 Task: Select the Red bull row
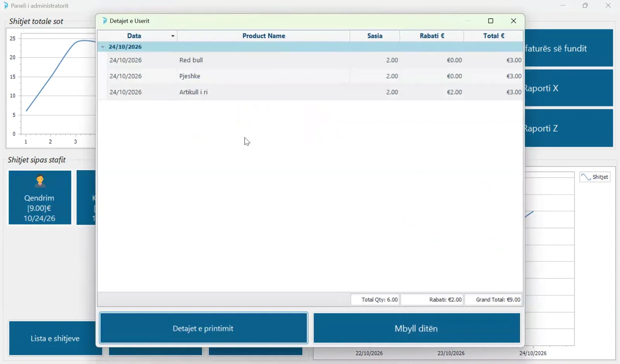click(315, 60)
